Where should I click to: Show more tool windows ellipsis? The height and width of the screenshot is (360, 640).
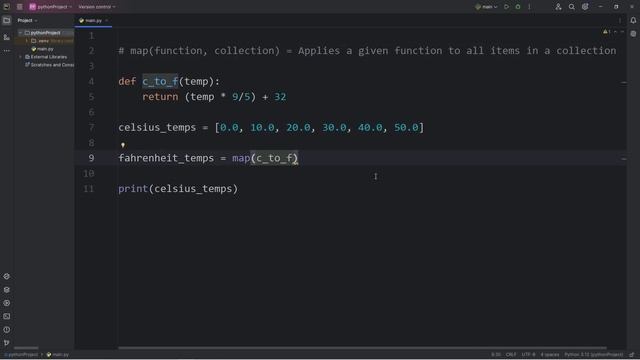(x=7, y=51)
